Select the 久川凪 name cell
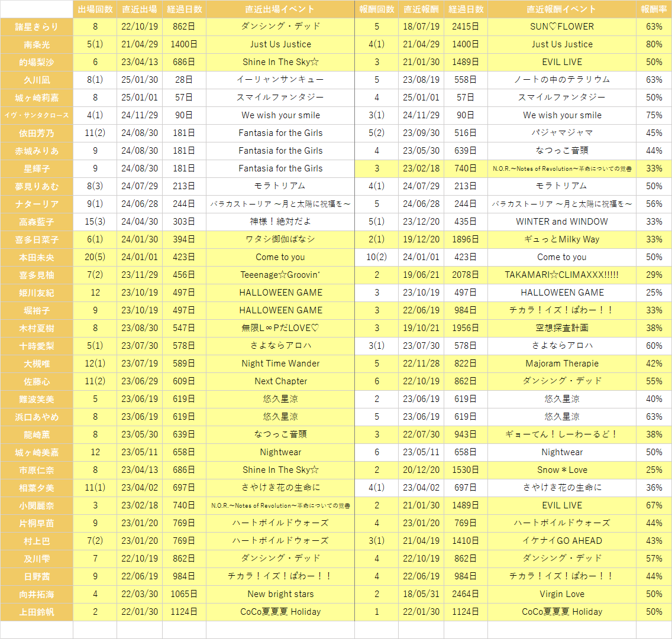Viewport: 672px width, 639px height. 37,80
